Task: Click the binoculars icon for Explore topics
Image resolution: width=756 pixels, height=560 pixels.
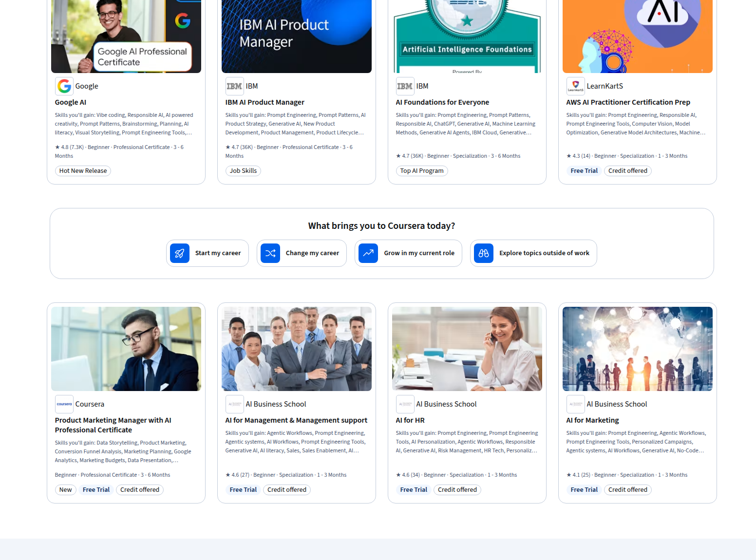Action: [484, 253]
